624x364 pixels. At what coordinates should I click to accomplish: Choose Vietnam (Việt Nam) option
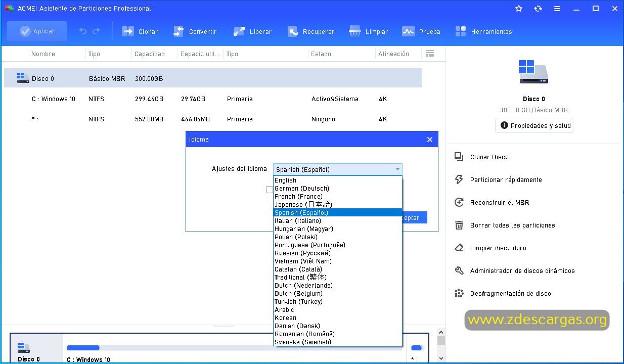tap(338, 261)
